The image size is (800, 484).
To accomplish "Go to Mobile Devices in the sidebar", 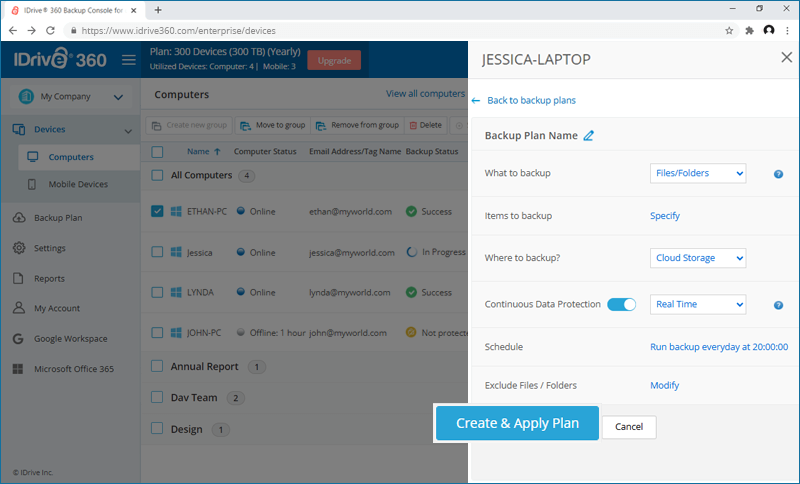I will 78,184.
